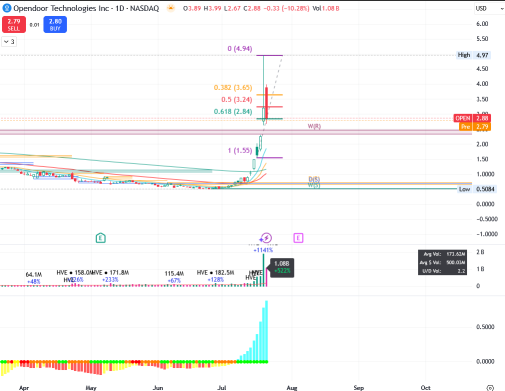The height and width of the screenshot is (391, 505).
Task: Open the purple lightning event marker
Action: tap(266, 238)
